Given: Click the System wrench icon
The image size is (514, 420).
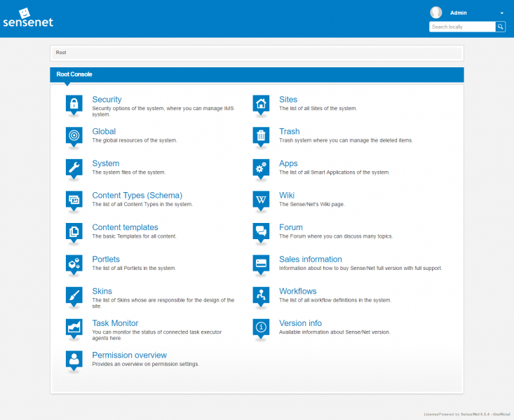Looking at the screenshot, I should pos(74,168).
